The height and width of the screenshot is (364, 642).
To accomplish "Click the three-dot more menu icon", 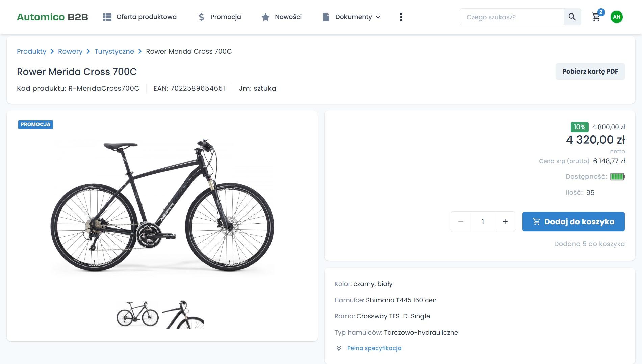I will 401,17.
